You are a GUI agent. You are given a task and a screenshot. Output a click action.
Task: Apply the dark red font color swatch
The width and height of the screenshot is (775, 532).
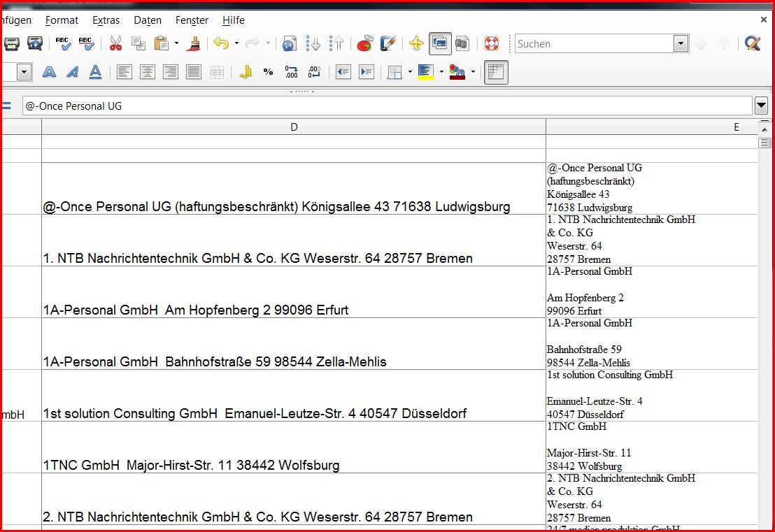(457, 72)
